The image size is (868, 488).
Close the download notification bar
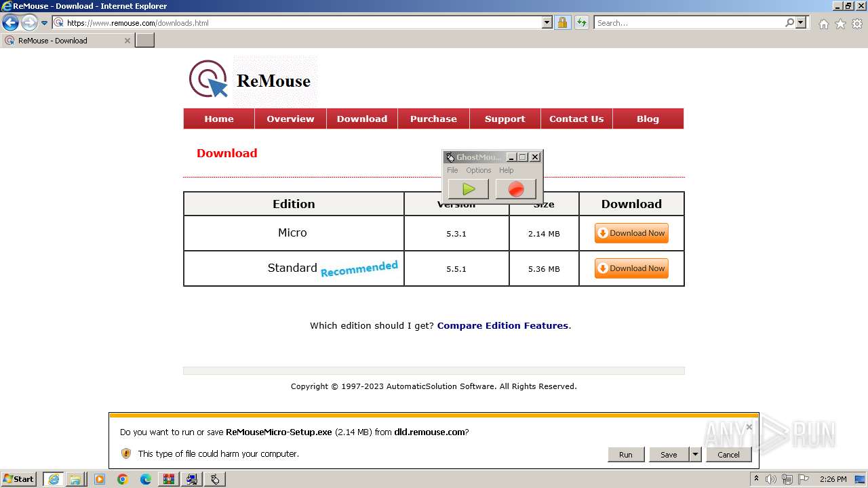(749, 427)
